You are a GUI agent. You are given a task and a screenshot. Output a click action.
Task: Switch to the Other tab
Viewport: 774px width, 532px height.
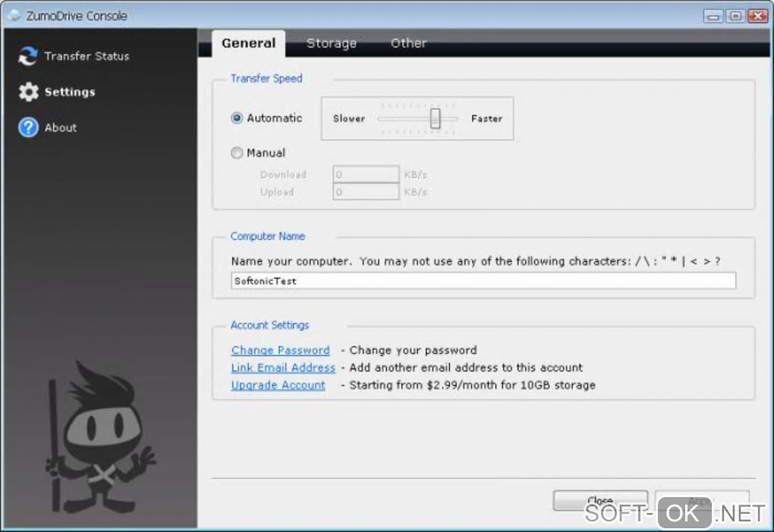409,43
